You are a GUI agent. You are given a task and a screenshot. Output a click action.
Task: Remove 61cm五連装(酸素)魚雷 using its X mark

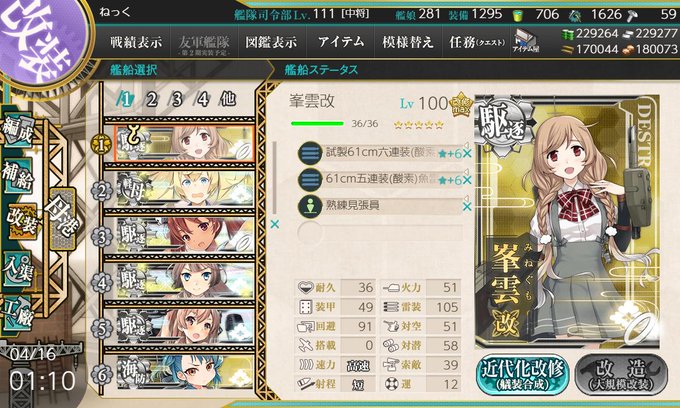467,180
